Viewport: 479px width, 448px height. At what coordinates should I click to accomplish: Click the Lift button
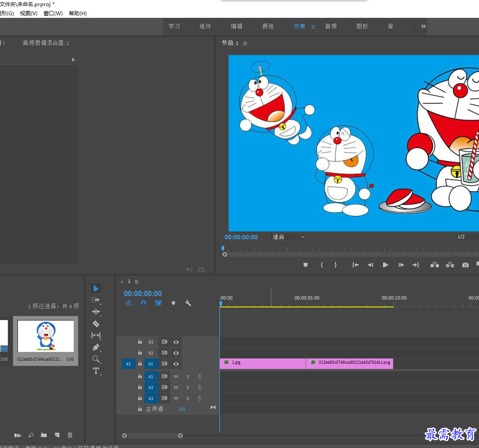[x=435, y=265]
